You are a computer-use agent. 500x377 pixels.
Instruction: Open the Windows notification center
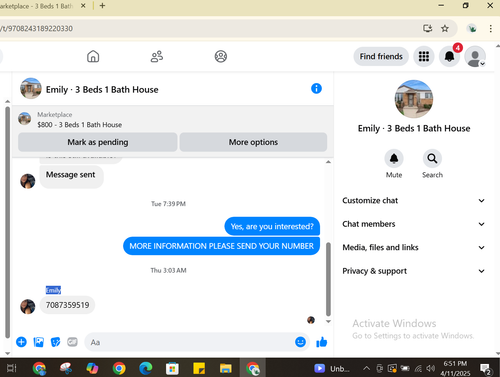point(485,369)
